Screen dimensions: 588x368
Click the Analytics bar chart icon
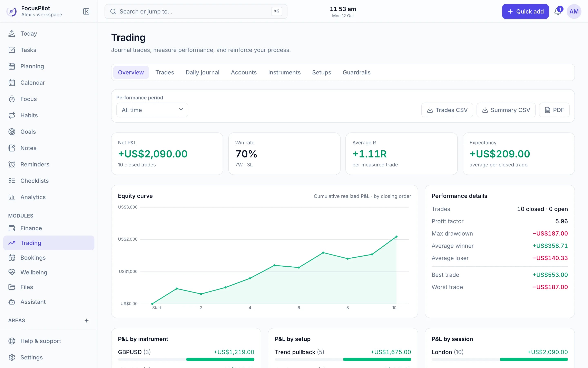[12, 197]
